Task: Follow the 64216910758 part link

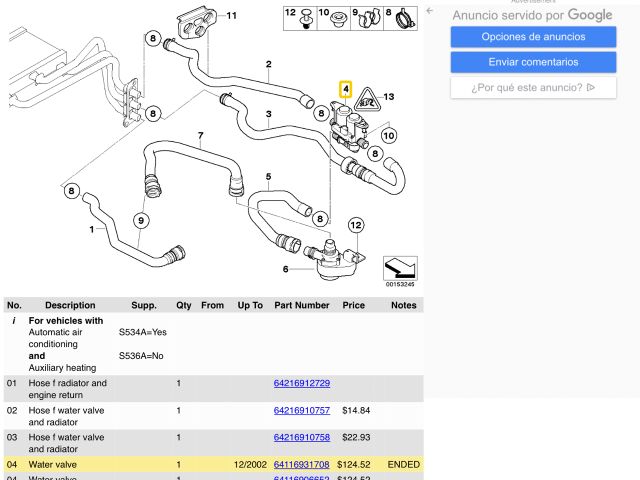Action: (x=301, y=437)
